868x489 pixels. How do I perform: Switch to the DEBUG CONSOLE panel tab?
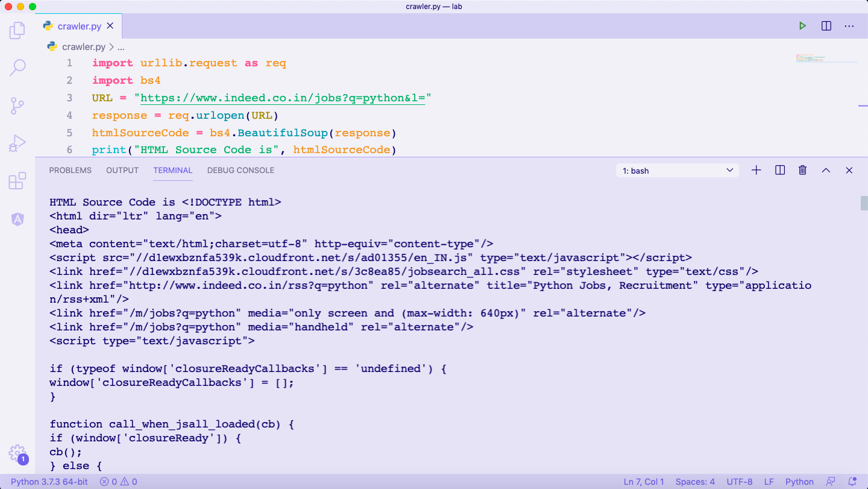[x=241, y=170]
